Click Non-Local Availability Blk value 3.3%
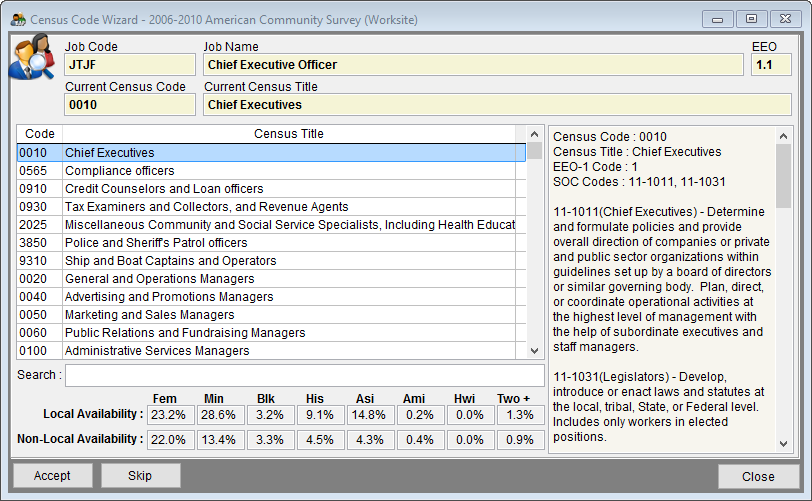 pos(271,440)
